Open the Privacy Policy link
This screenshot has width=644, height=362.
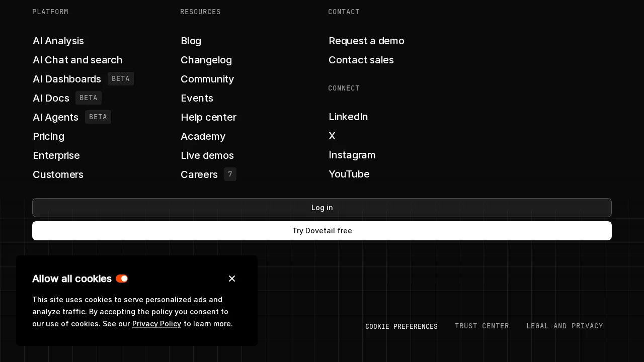pyautogui.click(x=156, y=324)
